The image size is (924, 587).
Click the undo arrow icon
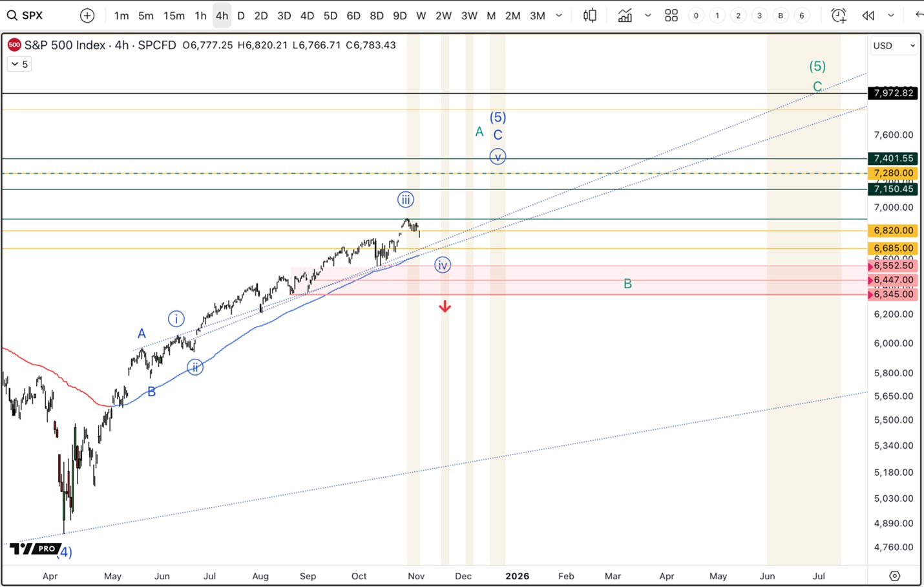tap(919, 15)
